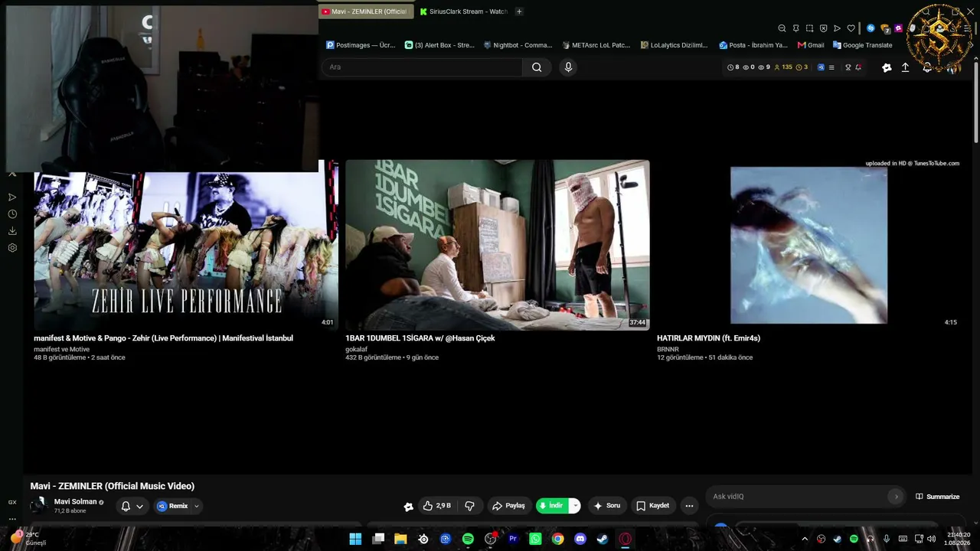Click the HATIRLAR MIYDIN (ft. Emir4s) title

point(708,338)
